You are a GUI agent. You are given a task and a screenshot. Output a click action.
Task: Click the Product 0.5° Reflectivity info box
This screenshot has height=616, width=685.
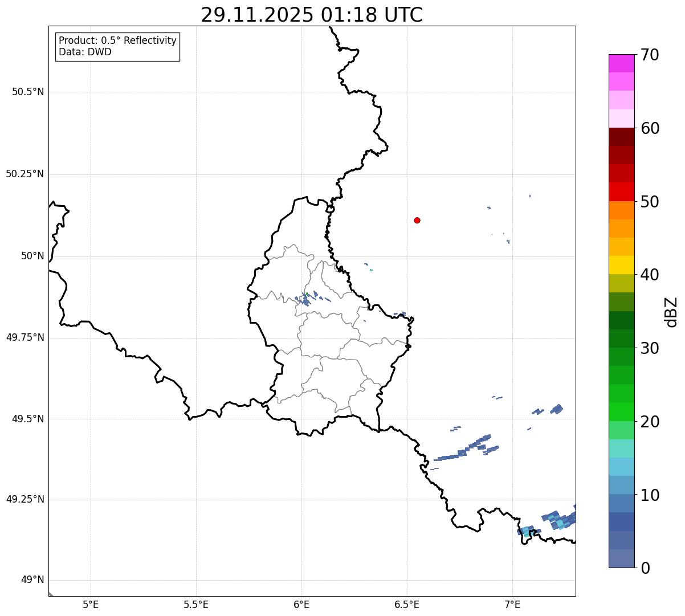tap(117, 47)
